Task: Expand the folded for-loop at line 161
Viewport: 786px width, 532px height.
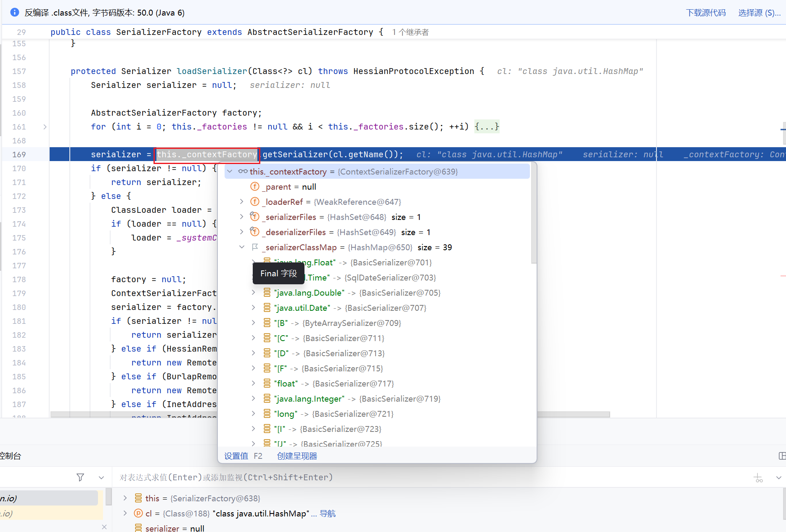Action: click(x=45, y=127)
